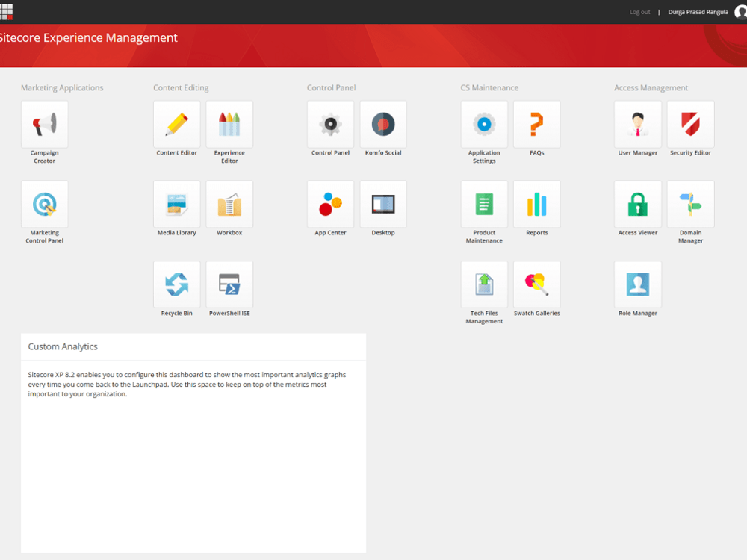The height and width of the screenshot is (560, 747).
Task: Open the Content Editor
Action: (177, 124)
